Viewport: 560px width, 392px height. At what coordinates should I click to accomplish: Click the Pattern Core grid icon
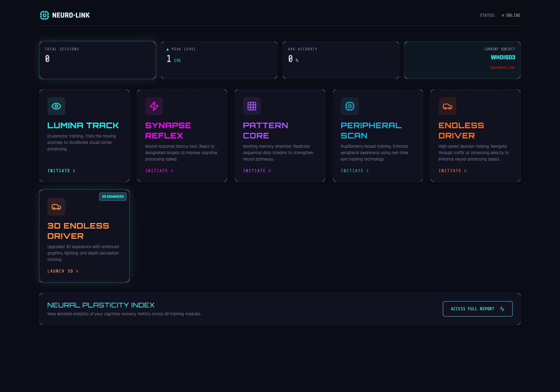click(252, 106)
